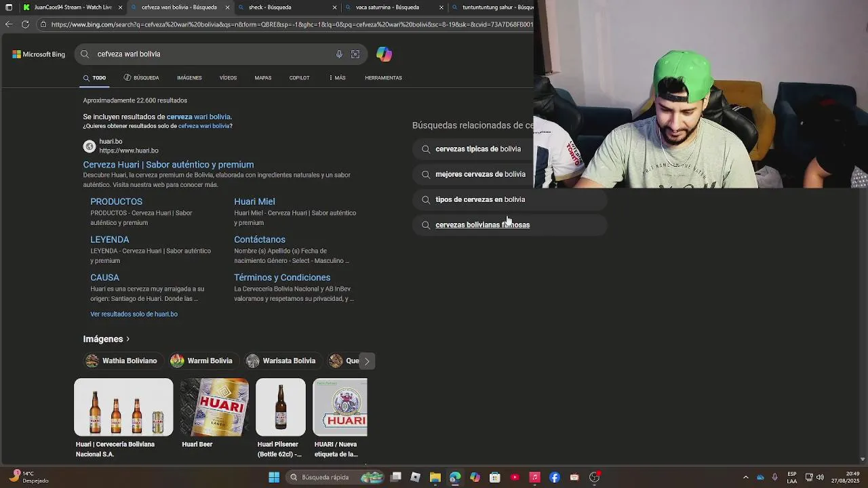Open the CAUSA sitelink
The height and width of the screenshot is (488, 868).
(x=104, y=277)
